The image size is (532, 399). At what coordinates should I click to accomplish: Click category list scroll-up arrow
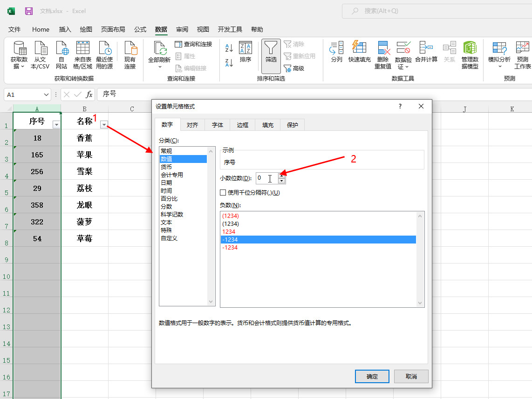click(x=211, y=151)
